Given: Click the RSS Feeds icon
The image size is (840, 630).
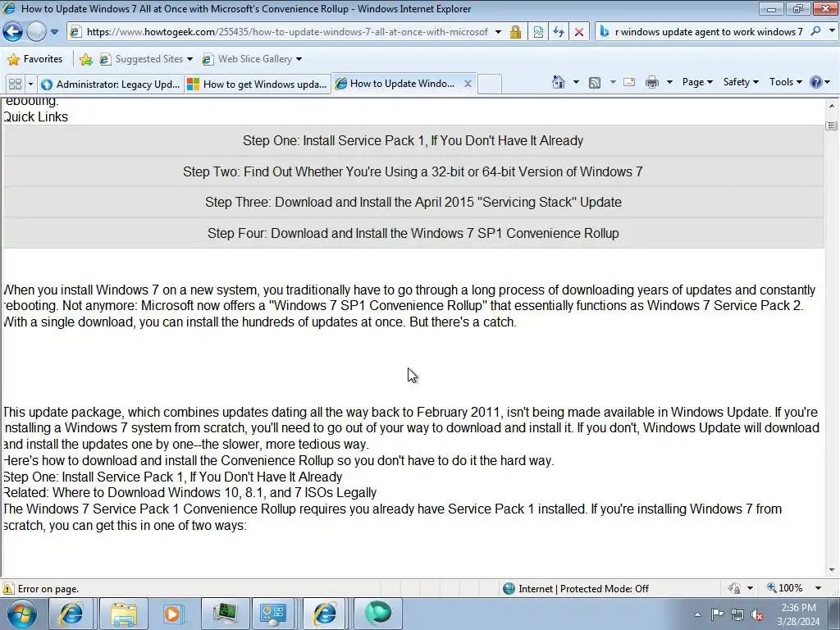Looking at the screenshot, I should point(595,82).
